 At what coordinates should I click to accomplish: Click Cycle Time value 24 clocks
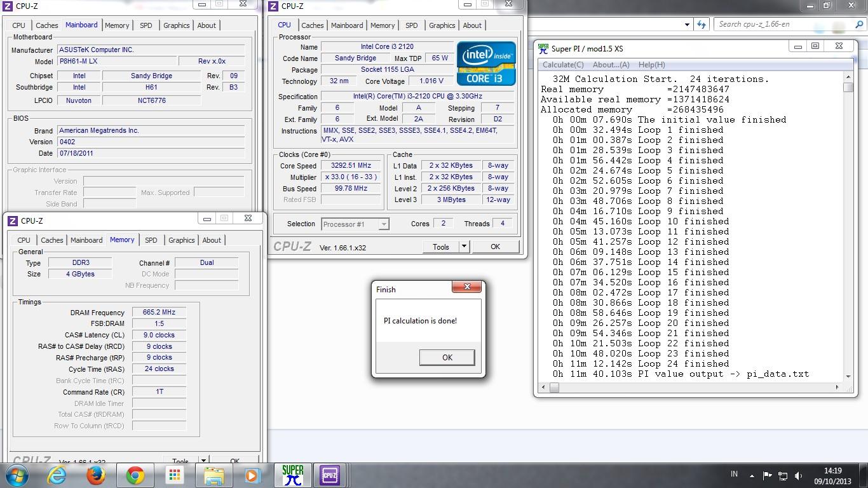click(159, 369)
